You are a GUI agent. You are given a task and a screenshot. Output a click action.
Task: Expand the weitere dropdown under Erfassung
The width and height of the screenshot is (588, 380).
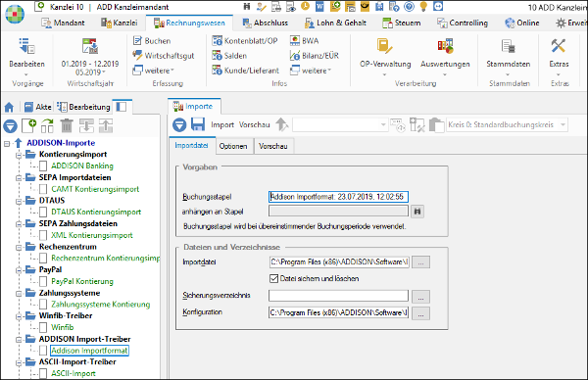[x=154, y=71]
